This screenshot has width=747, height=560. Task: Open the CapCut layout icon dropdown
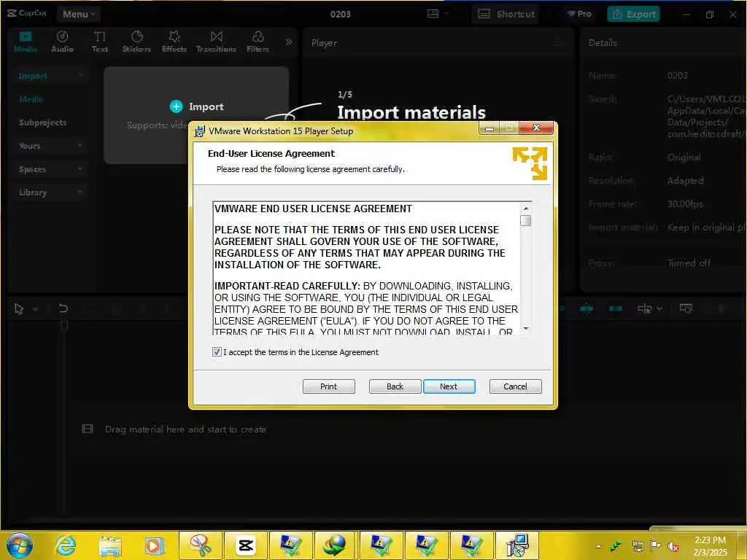point(438,14)
